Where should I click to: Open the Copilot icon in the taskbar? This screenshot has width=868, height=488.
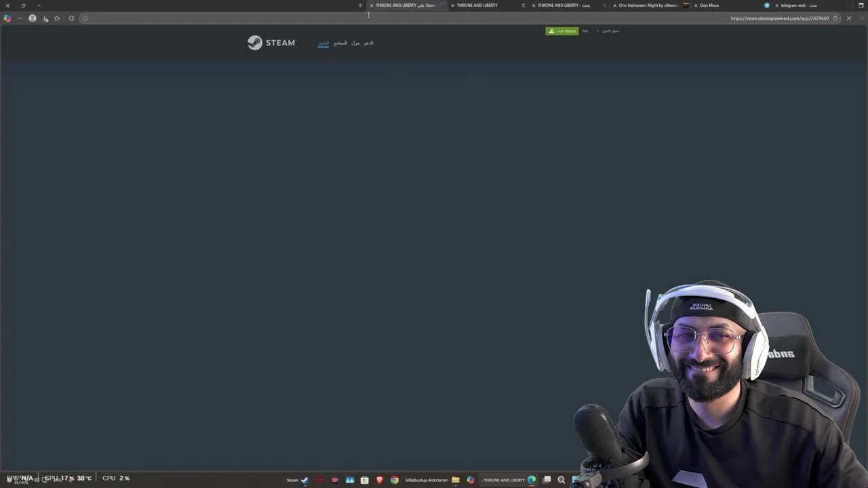tap(471, 480)
